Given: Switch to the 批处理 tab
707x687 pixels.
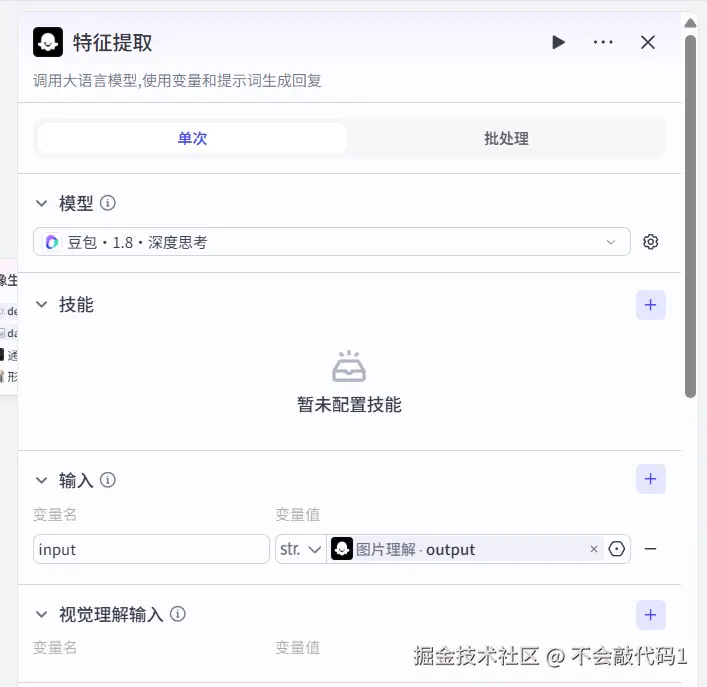Looking at the screenshot, I should [506, 138].
